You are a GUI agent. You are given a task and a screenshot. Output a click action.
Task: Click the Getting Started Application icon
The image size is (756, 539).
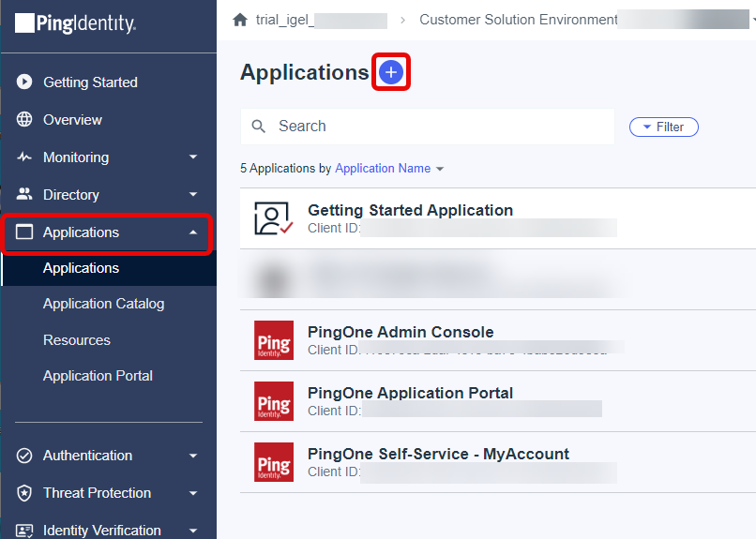(x=274, y=218)
